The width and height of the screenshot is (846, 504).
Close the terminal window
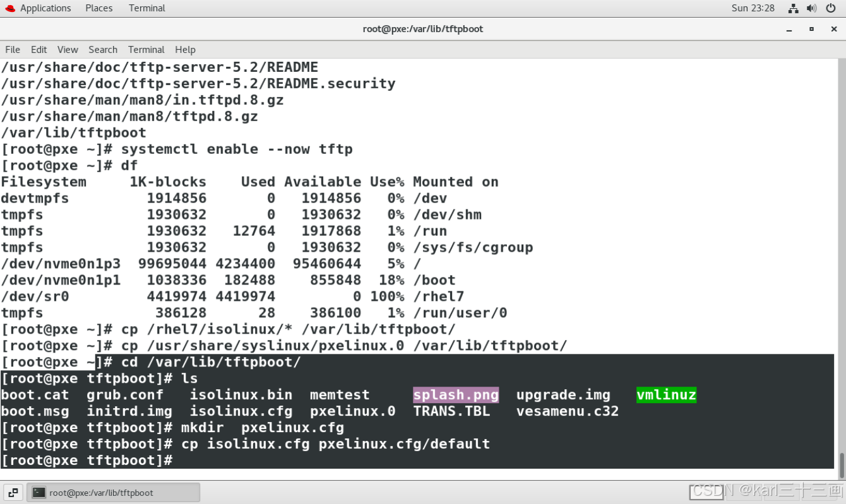tap(833, 29)
